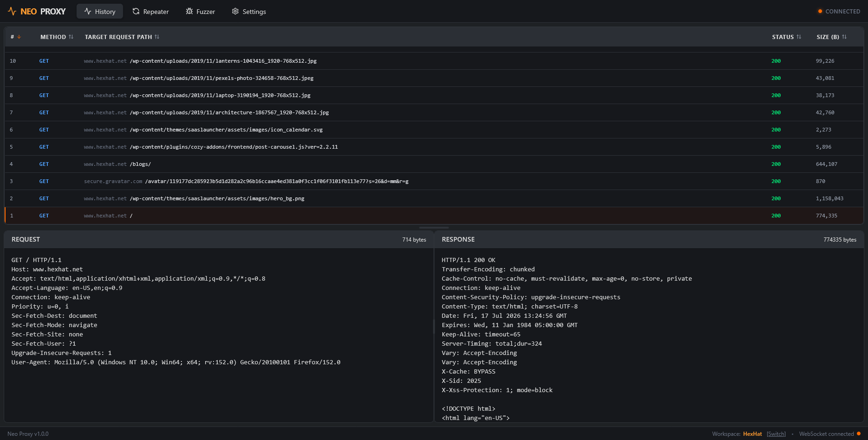Screen dimensions: 868x440
Task: Select request 2 hero_bg.png row
Action: [x=434, y=198]
